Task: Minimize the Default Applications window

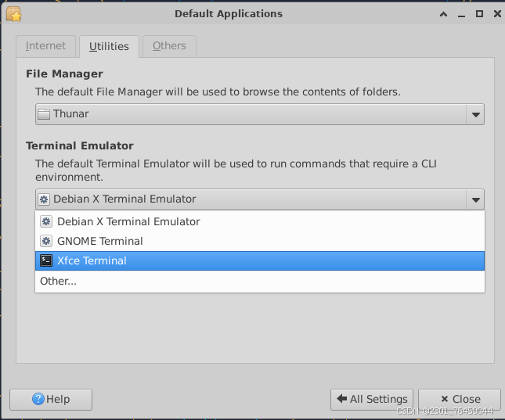Action: click(x=461, y=15)
